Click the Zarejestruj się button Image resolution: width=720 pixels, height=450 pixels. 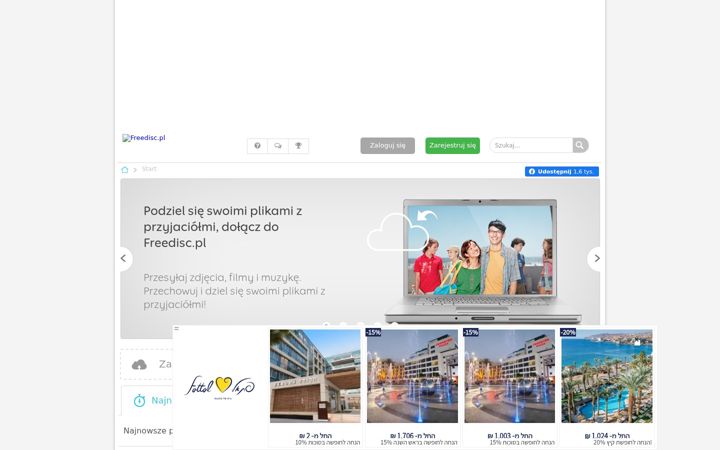click(x=452, y=146)
